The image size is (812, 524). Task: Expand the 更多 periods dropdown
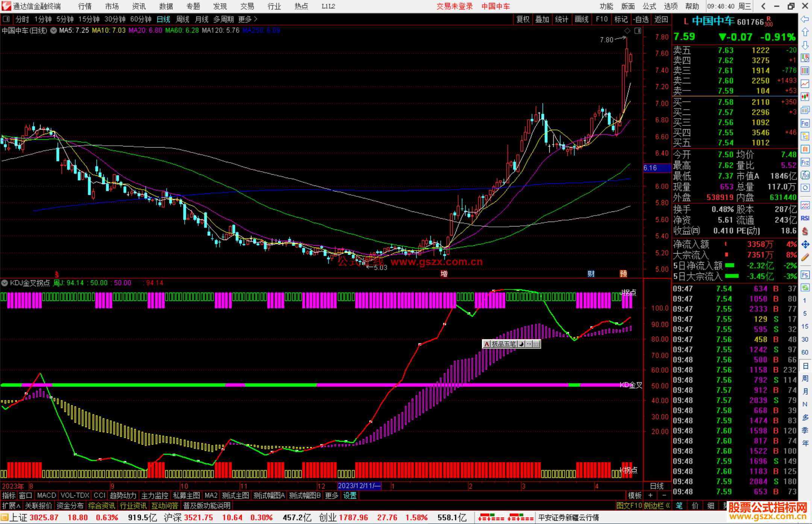coord(248,19)
